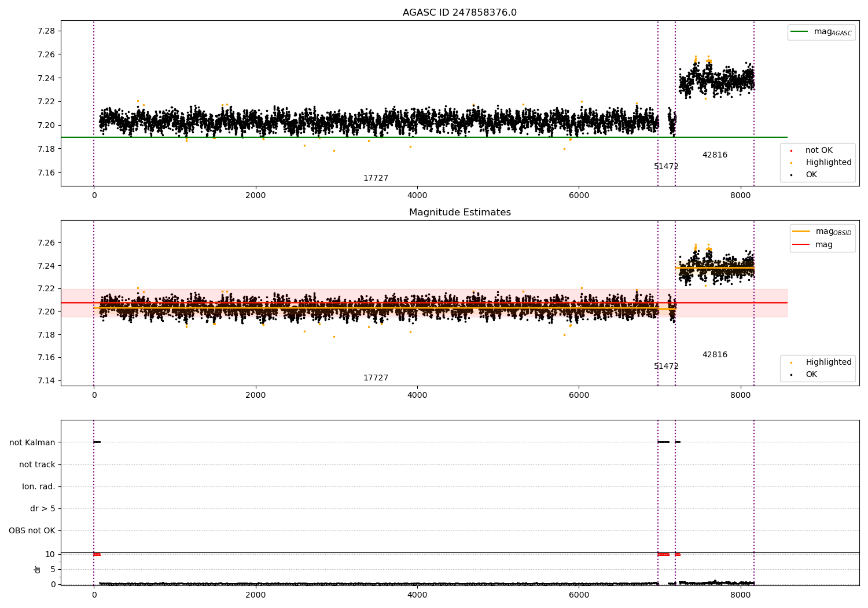Click the 'dr > 5' axis label
Viewport: 868px width, 608px height.
tap(43, 508)
